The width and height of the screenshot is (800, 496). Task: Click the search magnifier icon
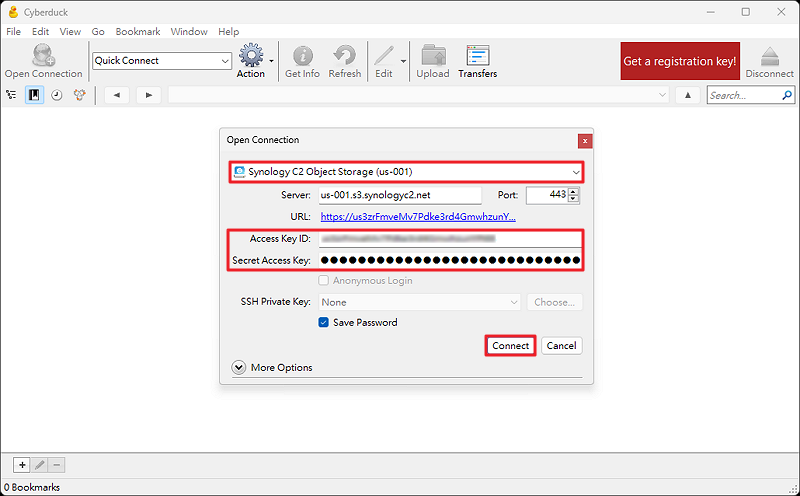(x=787, y=95)
